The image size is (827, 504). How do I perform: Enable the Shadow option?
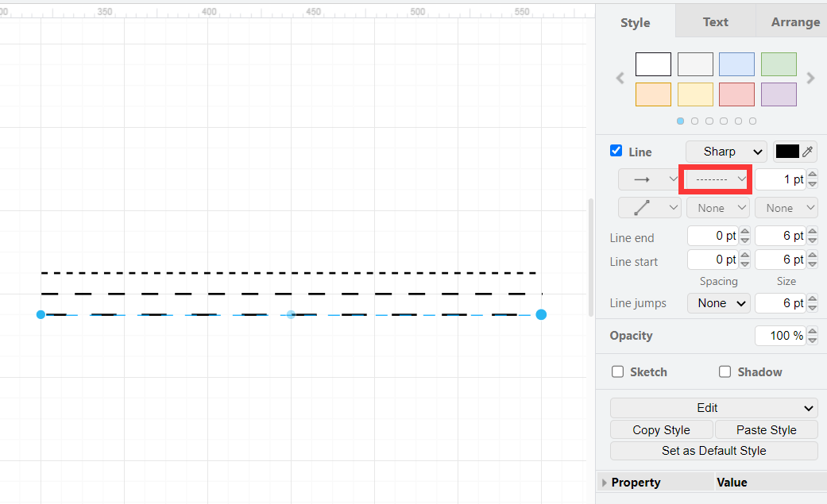pyautogui.click(x=725, y=371)
